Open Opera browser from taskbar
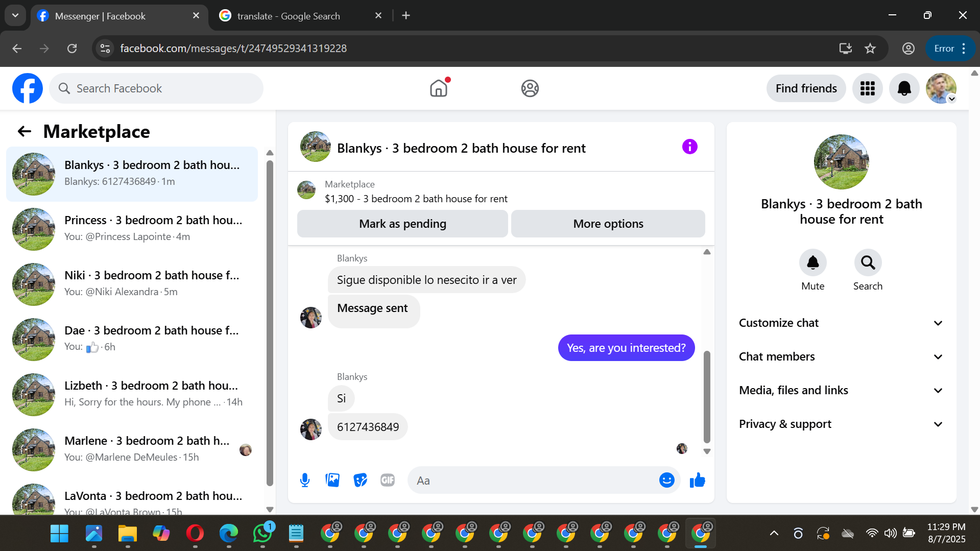980x551 pixels. (x=195, y=534)
